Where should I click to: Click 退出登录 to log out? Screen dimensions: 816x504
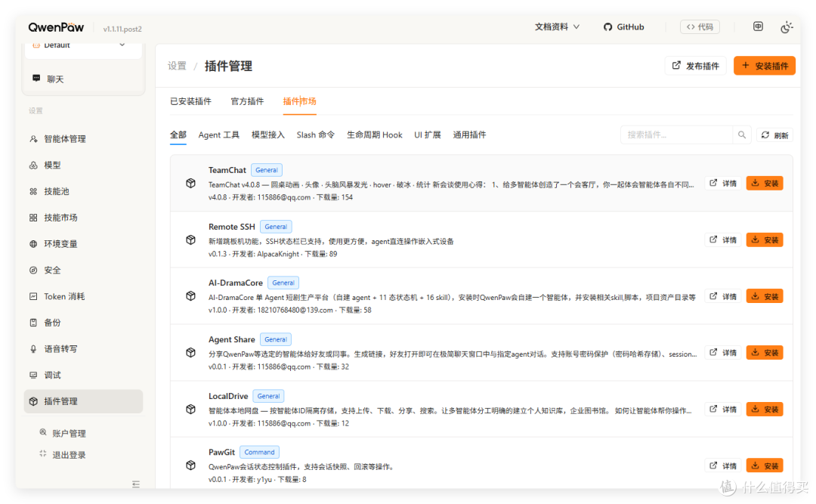(x=63, y=455)
